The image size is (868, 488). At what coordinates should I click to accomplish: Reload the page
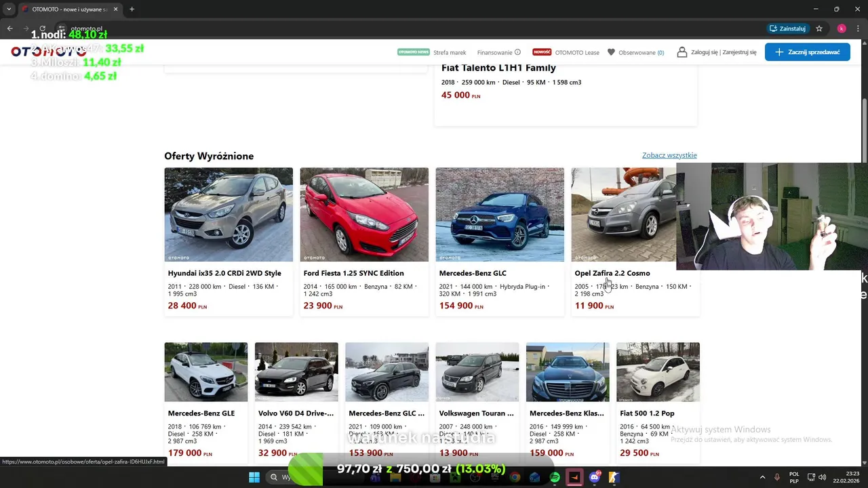[42, 28]
